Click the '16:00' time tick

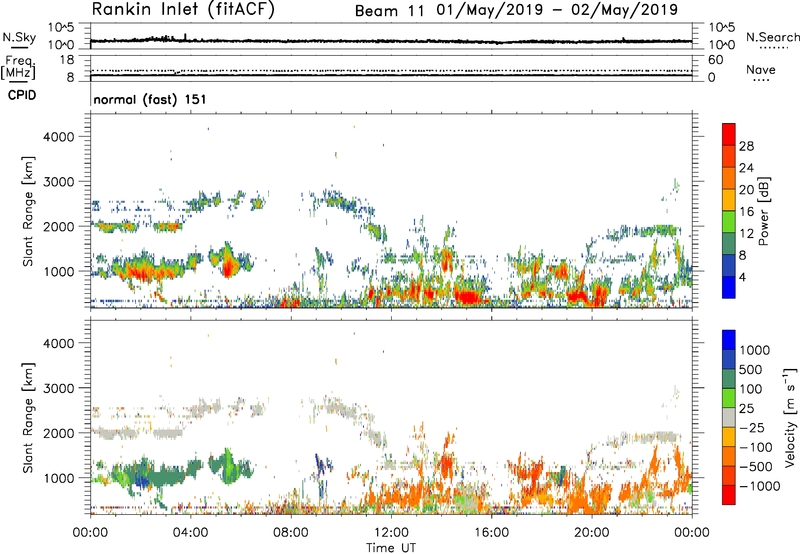coord(492,533)
